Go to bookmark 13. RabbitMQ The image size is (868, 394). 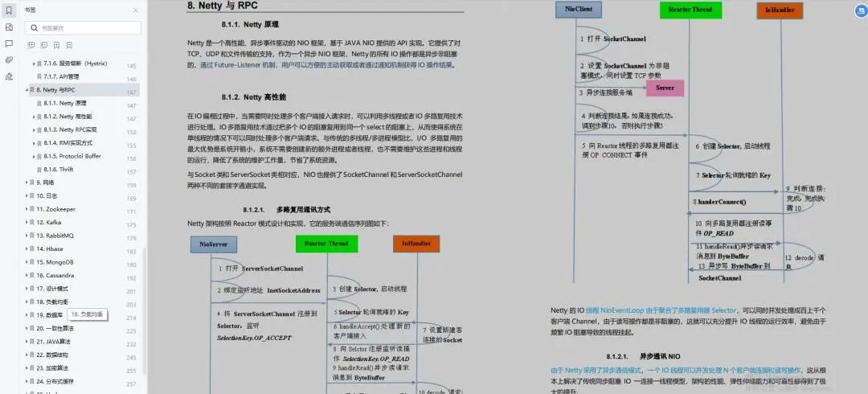click(x=55, y=236)
